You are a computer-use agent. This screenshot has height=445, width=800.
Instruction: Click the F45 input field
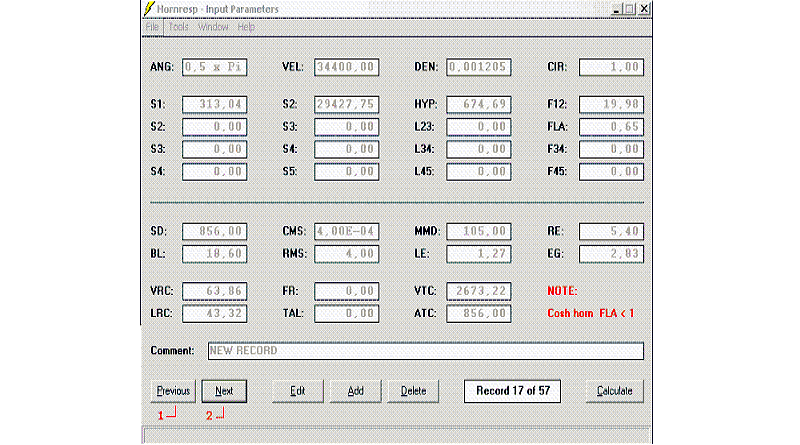click(x=611, y=171)
